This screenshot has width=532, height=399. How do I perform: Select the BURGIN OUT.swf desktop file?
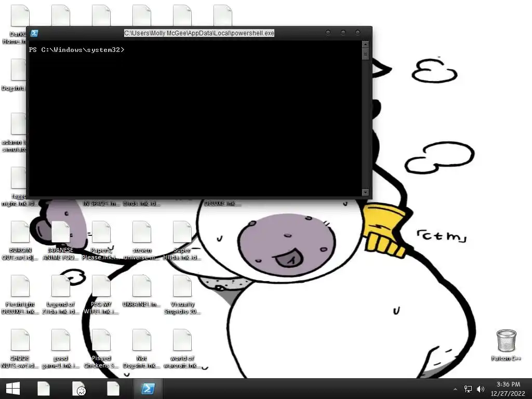click(20, 241)
